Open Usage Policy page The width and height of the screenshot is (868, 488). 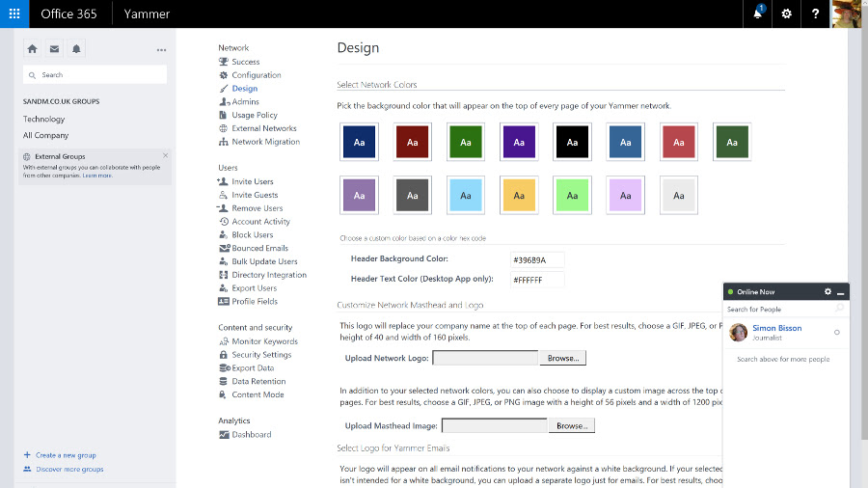pyautogui.click(x=255, y=115)
